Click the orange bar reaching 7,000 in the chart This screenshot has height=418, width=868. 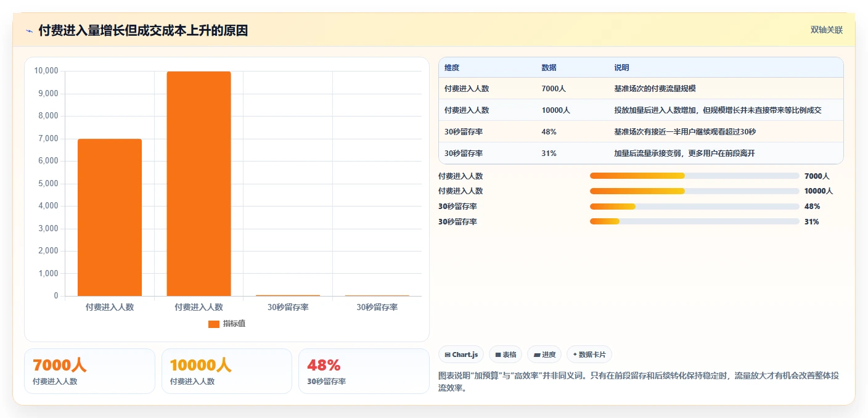pos(110,218)
